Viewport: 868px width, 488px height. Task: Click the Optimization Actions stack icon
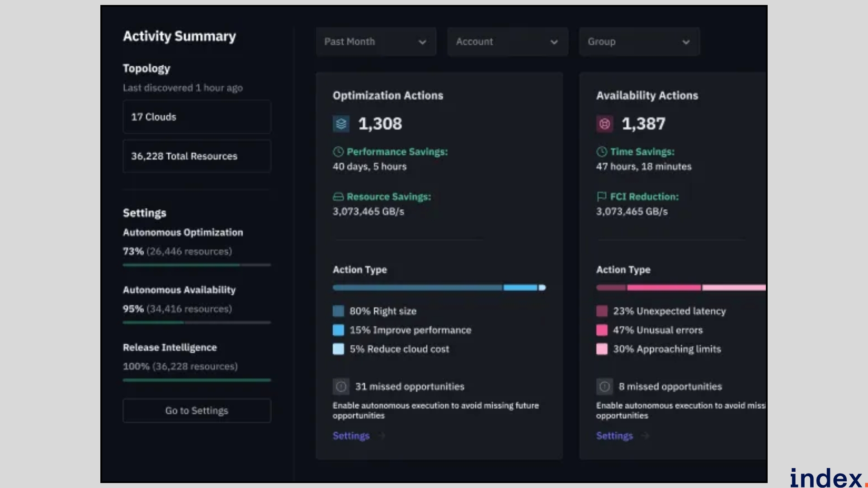[x=341, y=124]
